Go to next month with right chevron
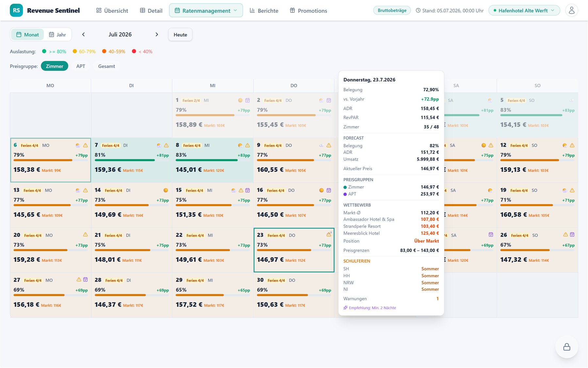 pos(157,34)
